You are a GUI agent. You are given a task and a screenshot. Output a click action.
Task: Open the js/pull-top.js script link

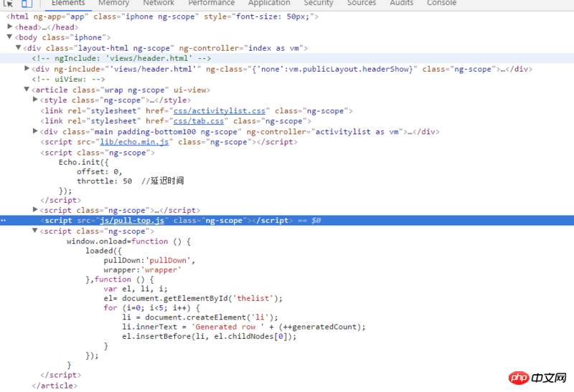[x=132, y=221]
